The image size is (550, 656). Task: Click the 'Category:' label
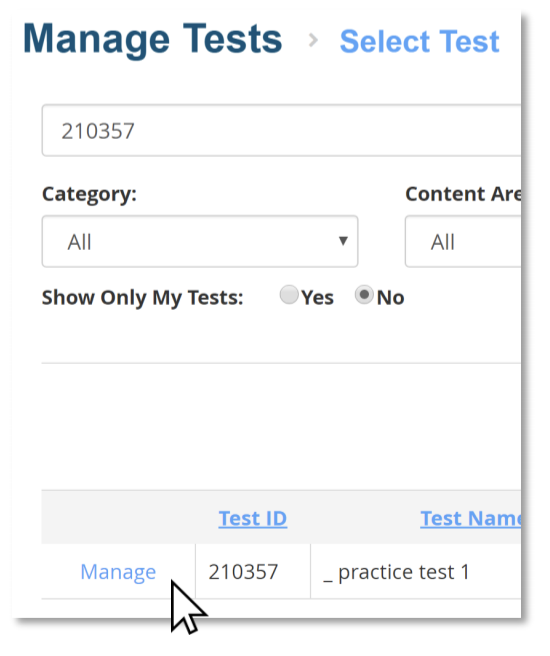tap(89, 195)
